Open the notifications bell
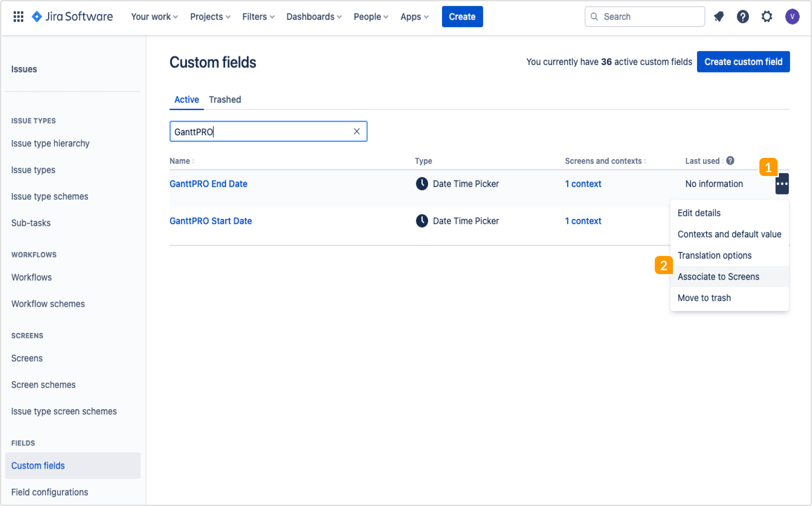Viewport: 812px width, 506px height. click(x=718, y=16)
